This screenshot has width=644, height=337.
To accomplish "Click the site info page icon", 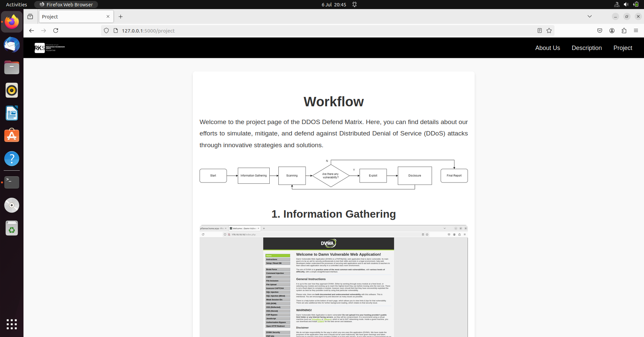I will pos(116,31).
